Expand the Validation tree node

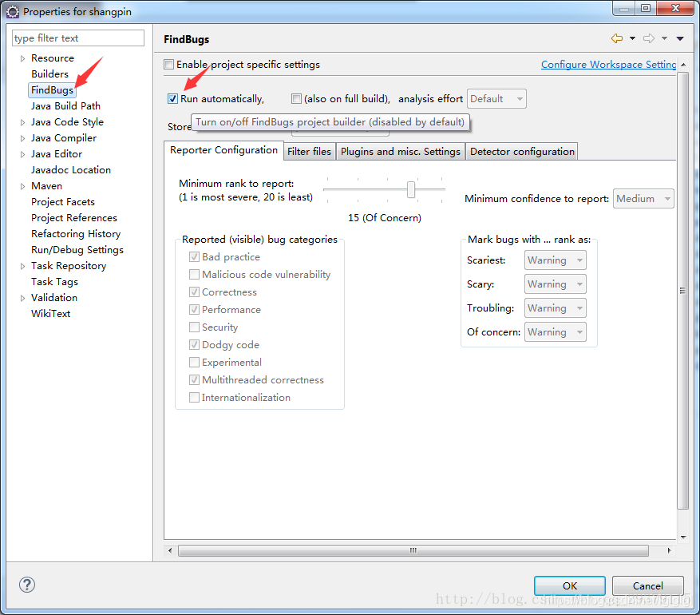(22, 299)
